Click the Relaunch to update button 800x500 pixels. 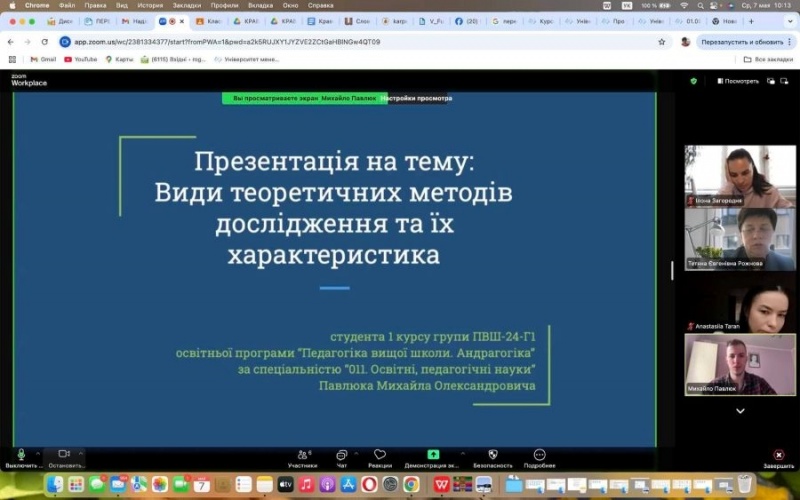click(742, 42)
